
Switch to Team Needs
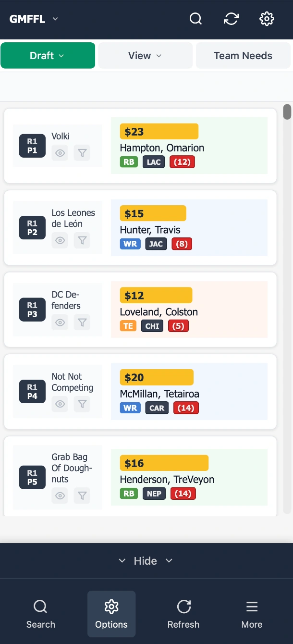point(243,55)
